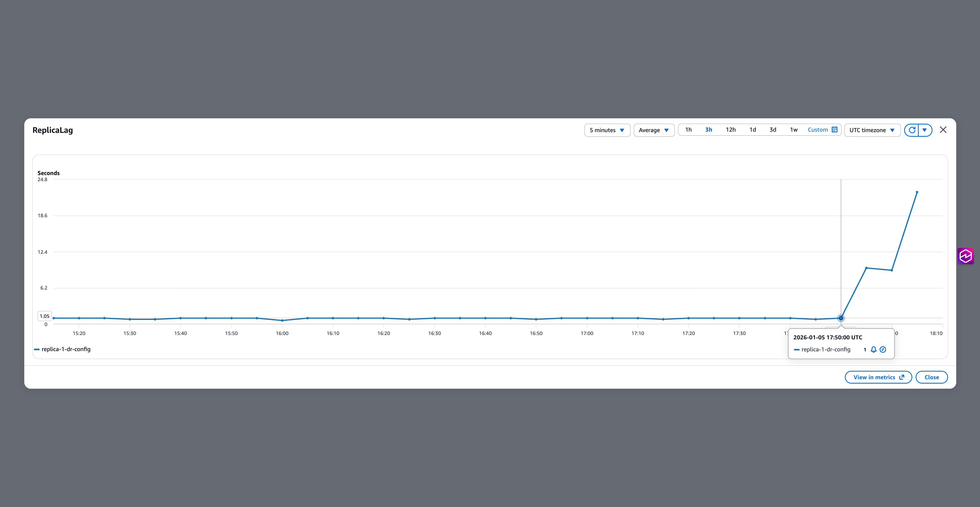
Task: Click the peak data point near 18:05
Action: (917, 192)
